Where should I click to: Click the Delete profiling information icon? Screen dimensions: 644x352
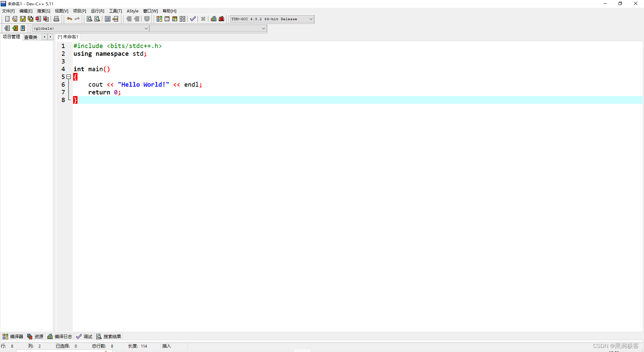point(221,19)
